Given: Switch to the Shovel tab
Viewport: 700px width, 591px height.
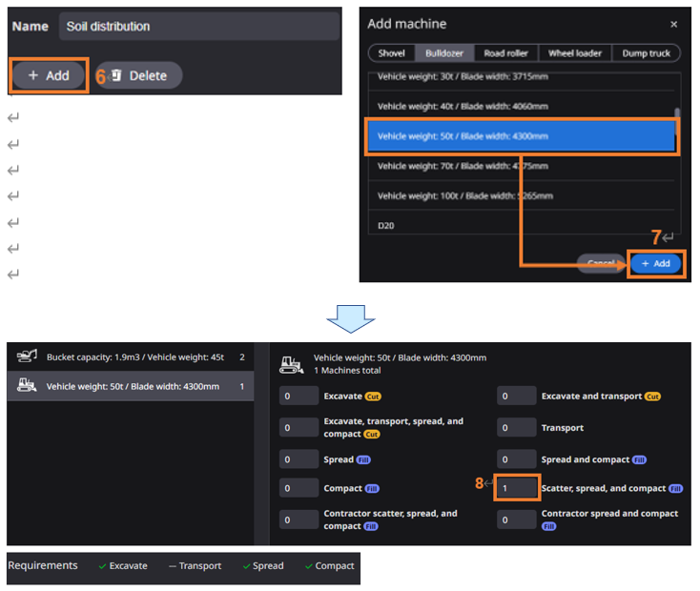Looking at the screenshot, I should pos(392,53).
